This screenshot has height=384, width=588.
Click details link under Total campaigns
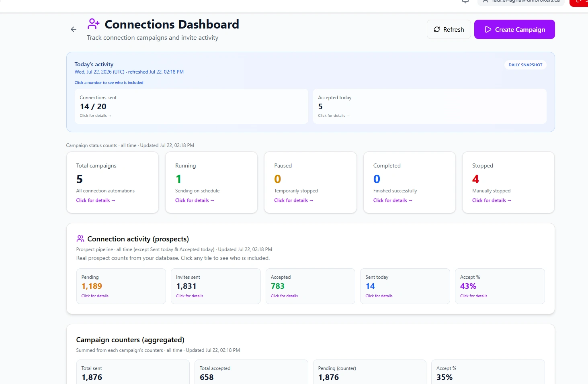tap(96, 200)
